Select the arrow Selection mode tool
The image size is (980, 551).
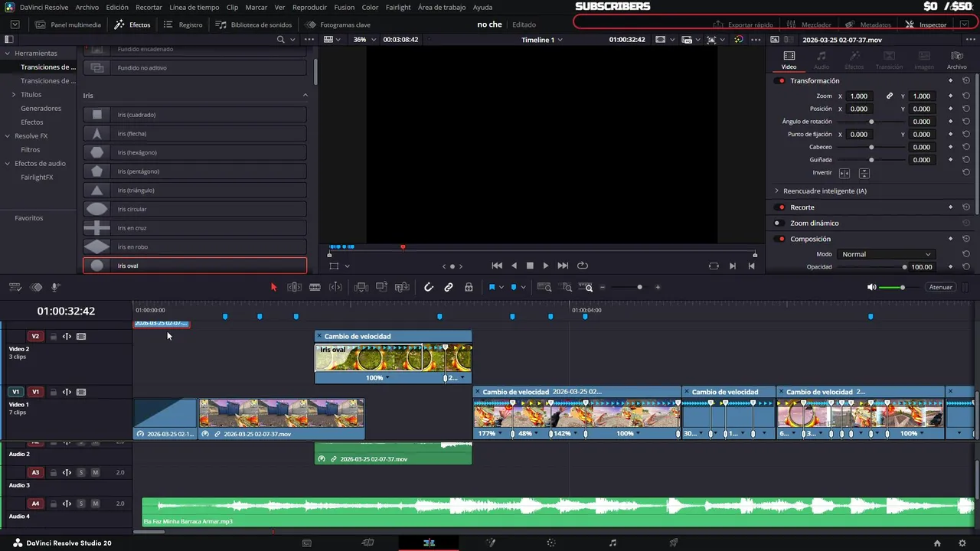click(273, 287)
